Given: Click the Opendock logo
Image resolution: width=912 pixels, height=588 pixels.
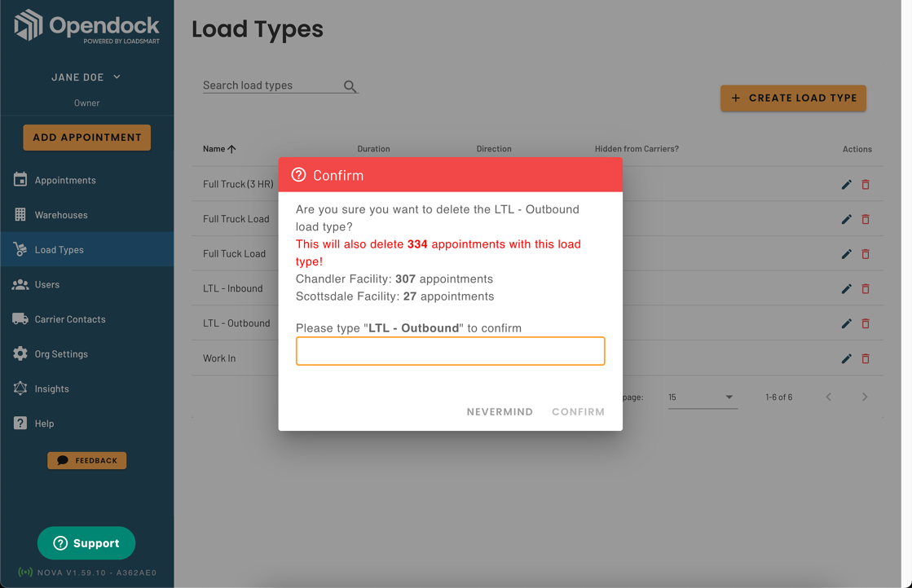Looking at the screenshot, I should click(86, 26).
